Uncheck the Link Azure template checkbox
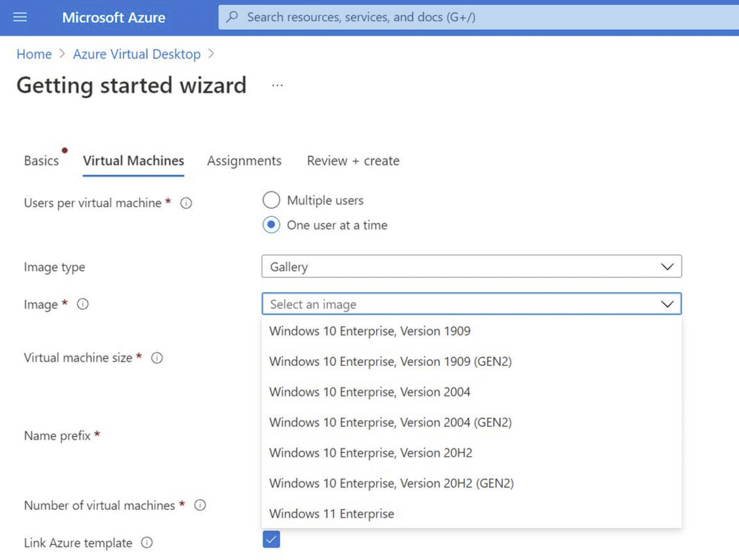 271,539
